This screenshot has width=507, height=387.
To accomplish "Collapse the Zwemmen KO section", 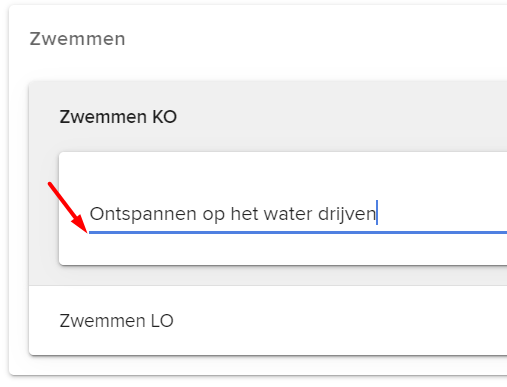I will point(118,117).
